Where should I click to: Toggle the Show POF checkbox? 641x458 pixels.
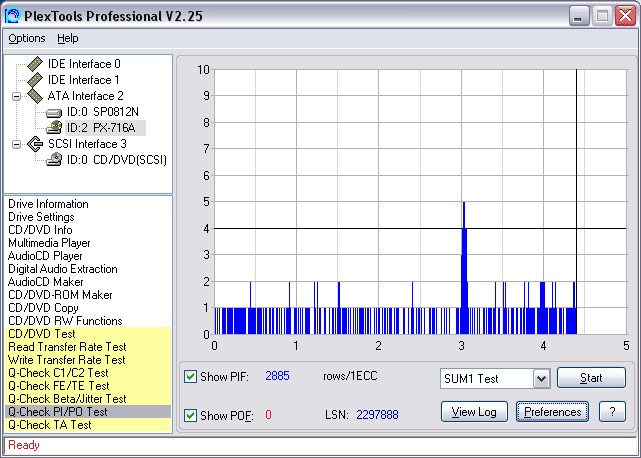[190, 415]
